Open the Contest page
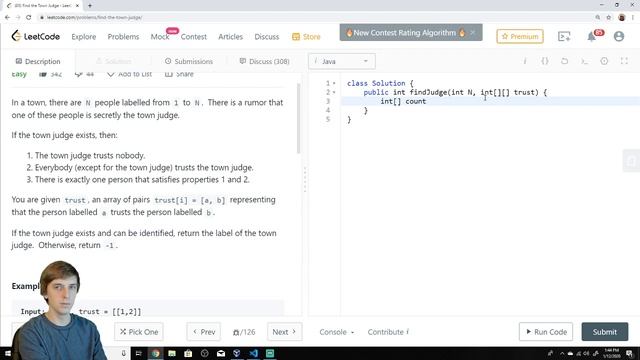The width and height of the screenshot is (640, 360). (x=193, y=37)
